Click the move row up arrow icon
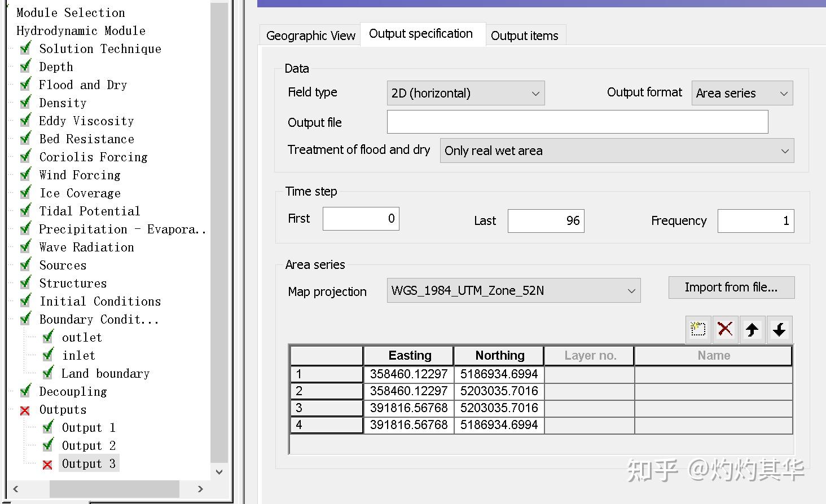The width and height of the screenshot is (826, 504). (x=752, y=329)
